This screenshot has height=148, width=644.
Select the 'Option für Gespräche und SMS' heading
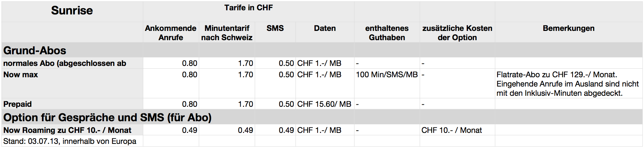point(107,117)
